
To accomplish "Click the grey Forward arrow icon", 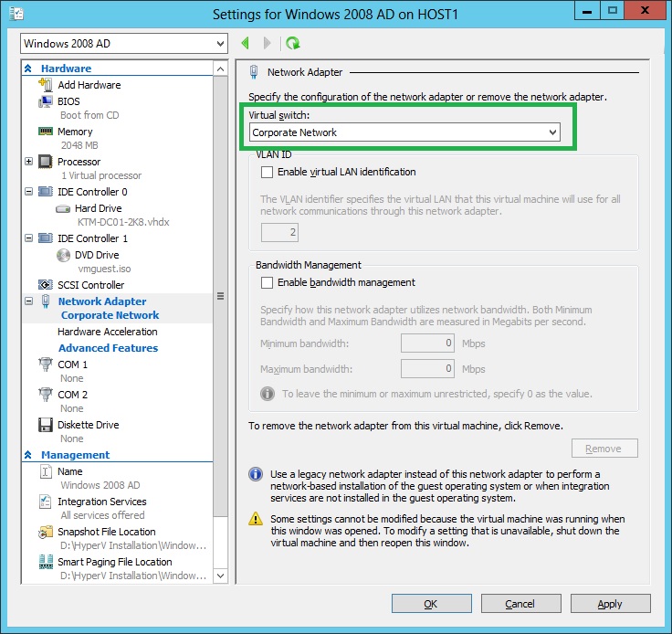I will coord(267,43).
